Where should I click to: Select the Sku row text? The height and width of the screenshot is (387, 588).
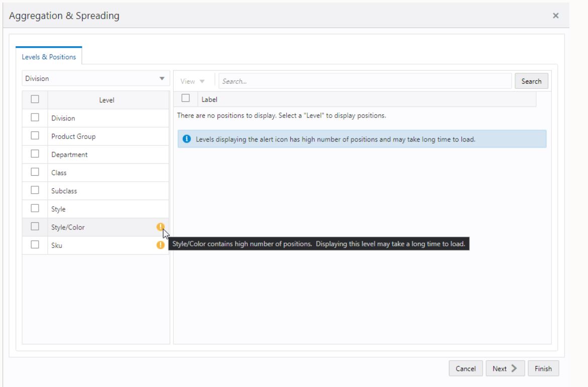tap(57, 245)
